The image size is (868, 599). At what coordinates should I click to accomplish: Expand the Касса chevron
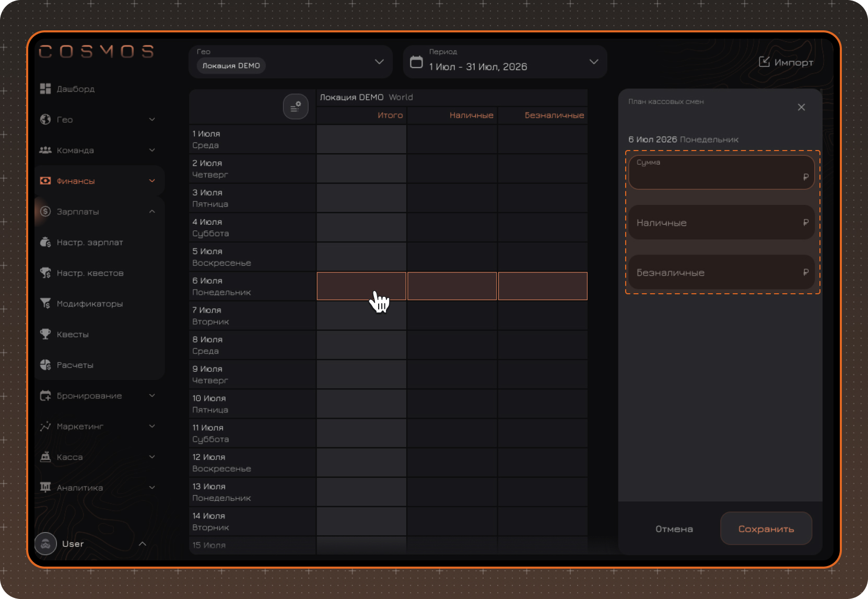[x=152, y=457]
